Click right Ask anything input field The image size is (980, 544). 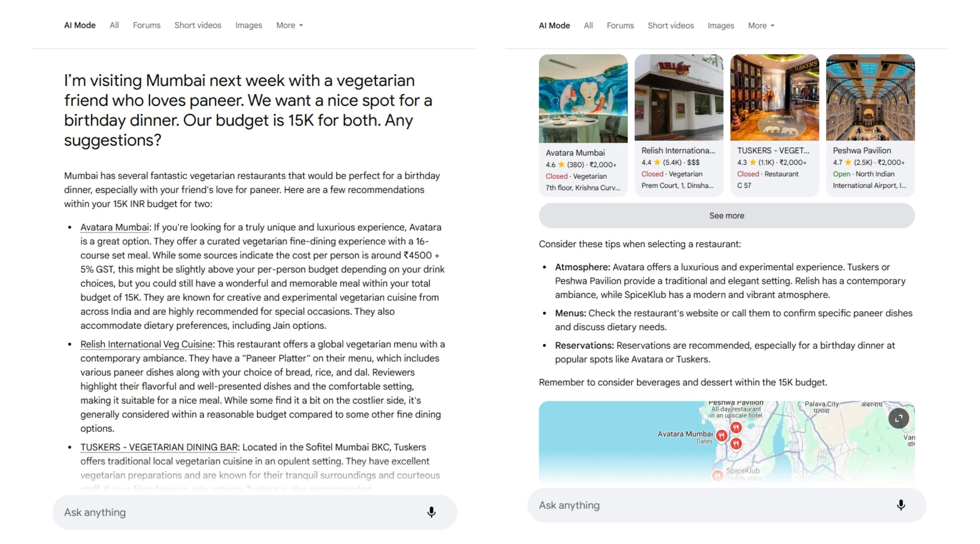pos(727,505)
